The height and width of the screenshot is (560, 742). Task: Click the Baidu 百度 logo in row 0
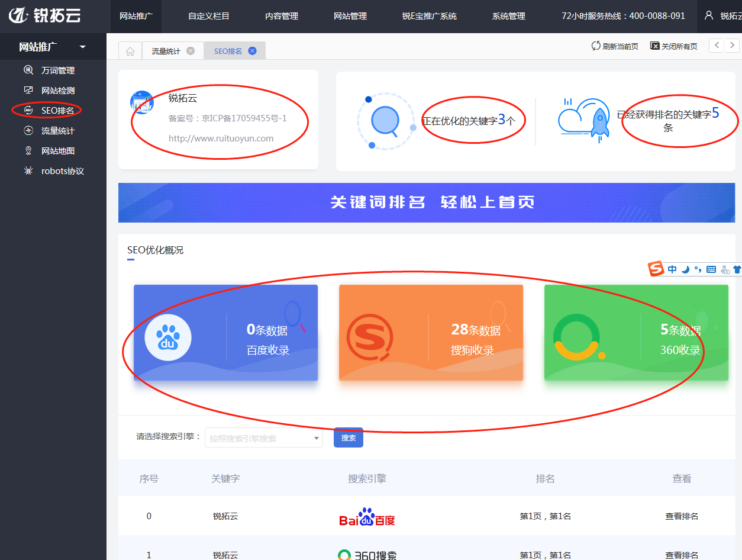pyautogui.click(x=367, y=517)
